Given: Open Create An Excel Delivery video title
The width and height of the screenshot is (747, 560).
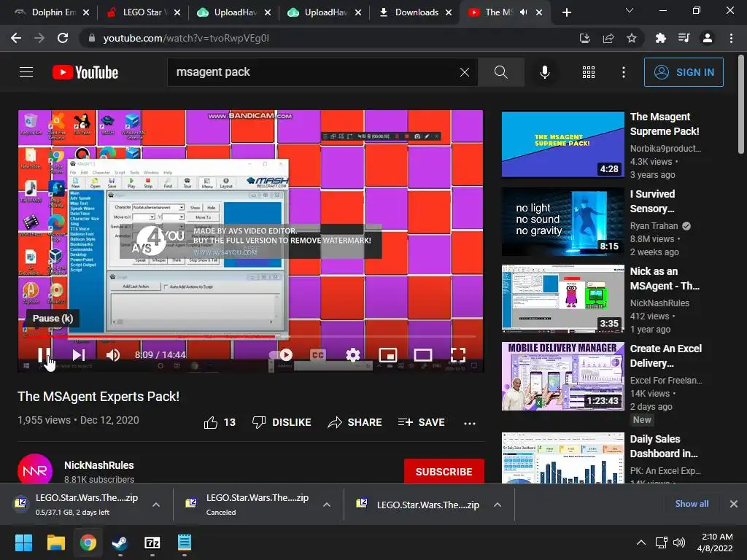Looking at the screenshot, I should click(x=665, y=356).
